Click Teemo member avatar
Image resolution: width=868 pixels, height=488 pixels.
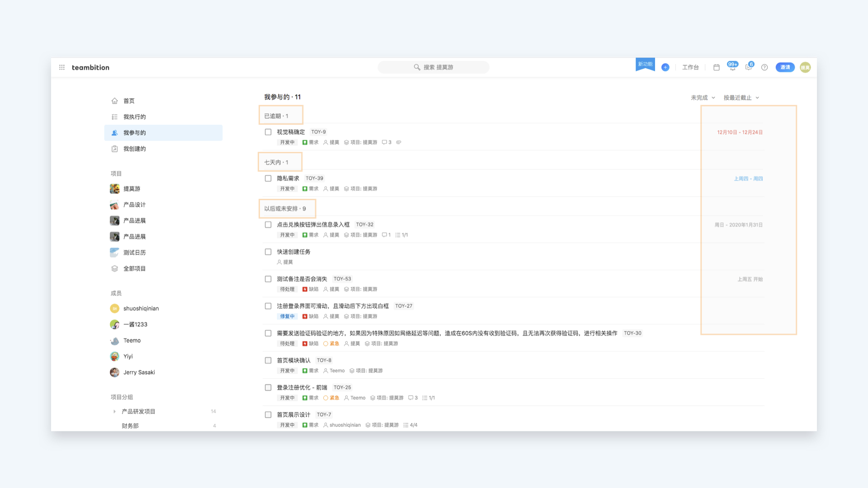pos(115,340)
